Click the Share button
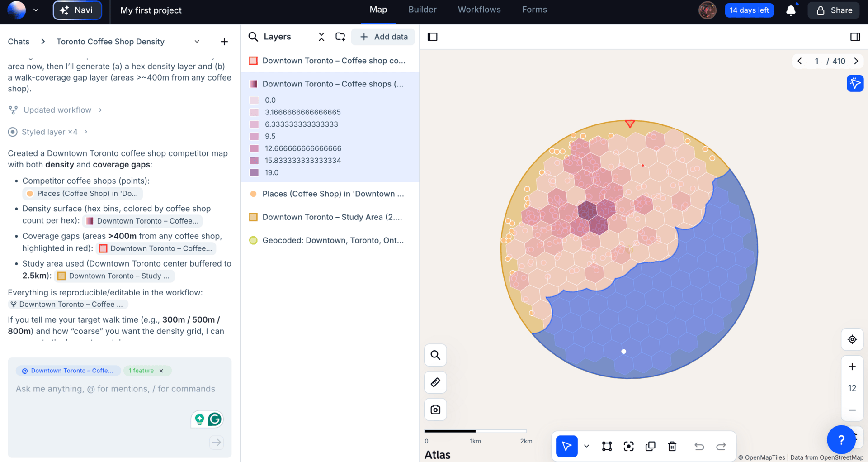Image resolution: width=868 pixels, height=462 pixels. (x=834, y=10)
